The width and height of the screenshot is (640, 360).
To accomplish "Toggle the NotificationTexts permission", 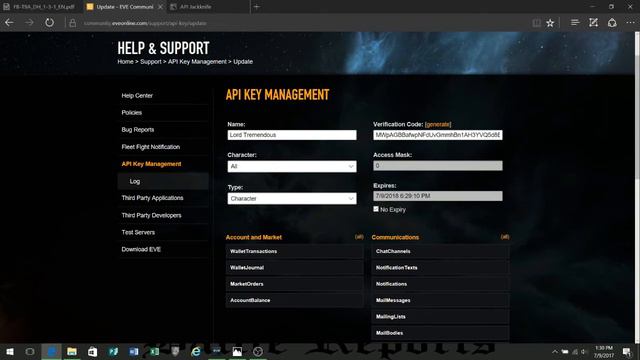I will (x=440, y=268).
